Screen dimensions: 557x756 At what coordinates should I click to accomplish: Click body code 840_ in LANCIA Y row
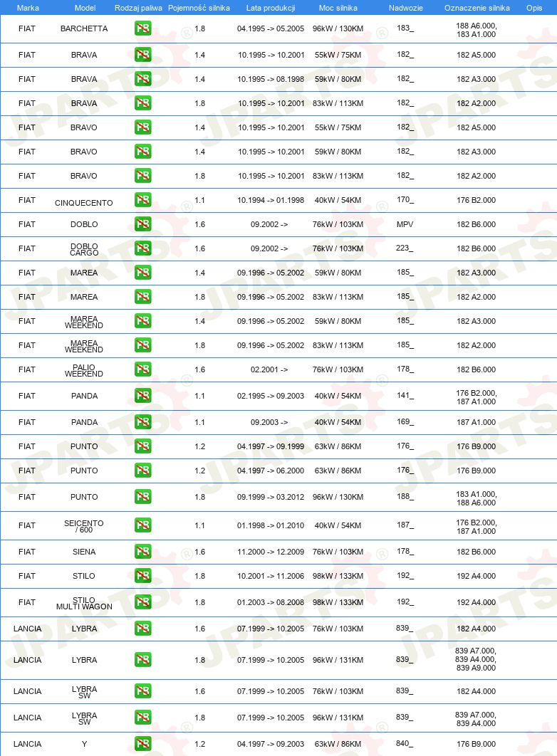click(405, 743)
